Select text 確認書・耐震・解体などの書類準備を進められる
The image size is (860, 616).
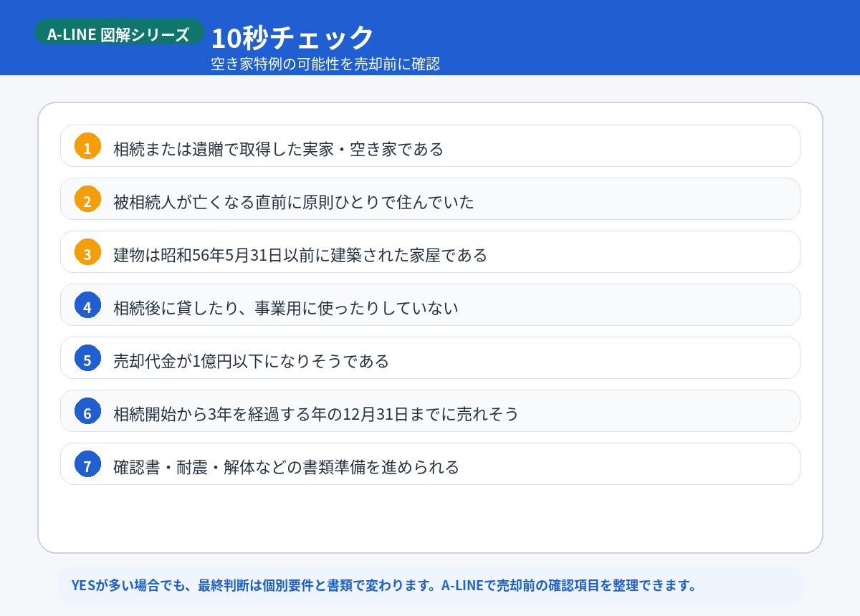click(286, 467)
